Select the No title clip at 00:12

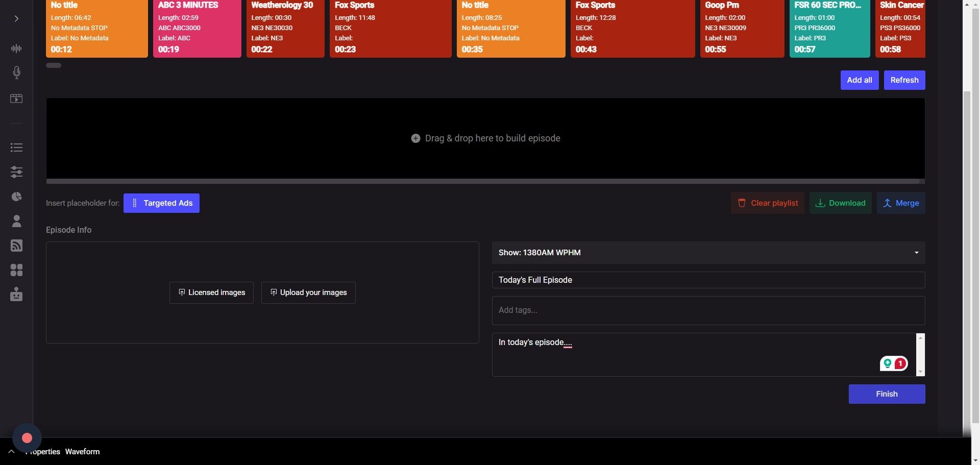click(x=97, y=28)
